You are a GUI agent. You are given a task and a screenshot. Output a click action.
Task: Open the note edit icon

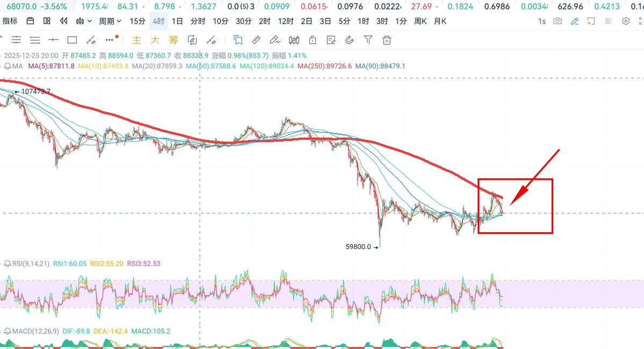331,40
